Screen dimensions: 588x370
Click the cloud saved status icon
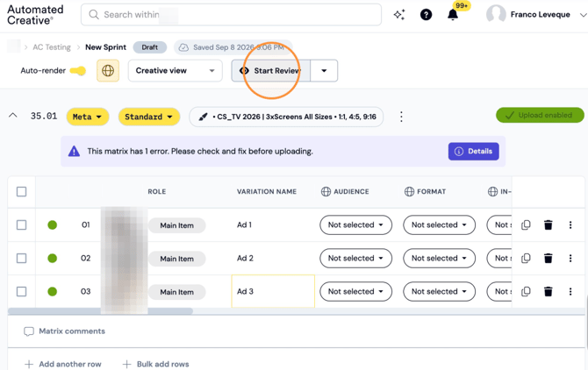point(183,47)
